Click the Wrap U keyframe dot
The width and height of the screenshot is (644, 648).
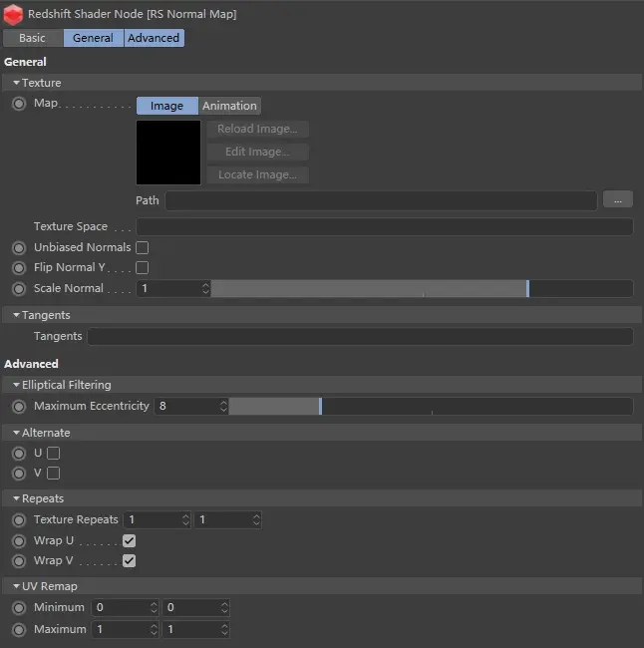click(x=19, y=540)
